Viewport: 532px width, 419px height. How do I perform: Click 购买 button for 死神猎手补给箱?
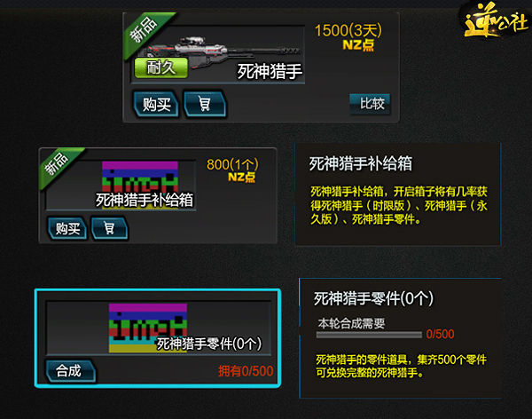click(x=67, y=228)
